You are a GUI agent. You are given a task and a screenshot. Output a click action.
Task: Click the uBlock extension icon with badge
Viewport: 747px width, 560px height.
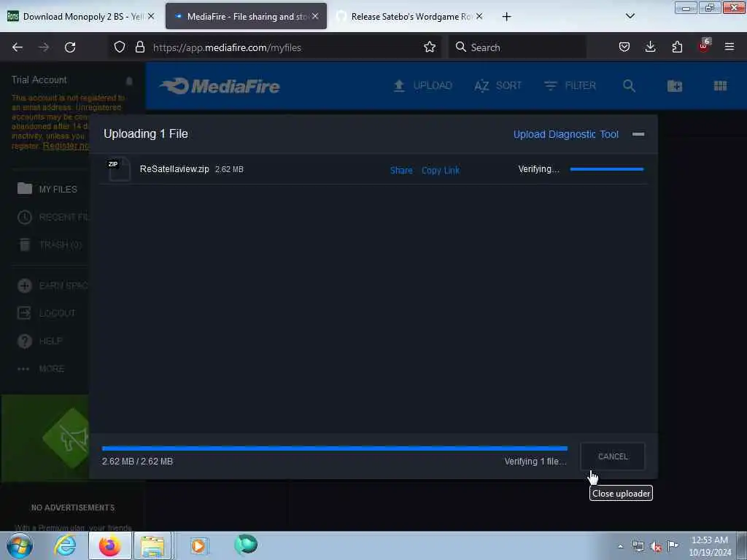pos(704,46)
